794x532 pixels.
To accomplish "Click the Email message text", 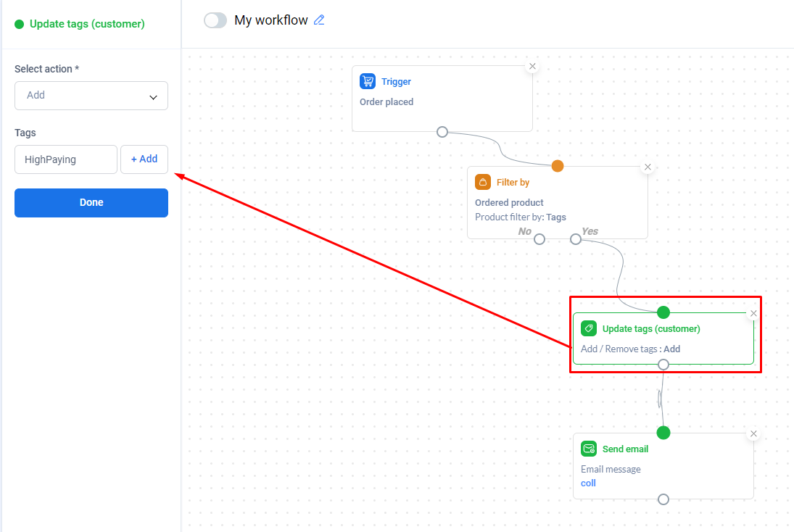I will (x=611, y=469).
